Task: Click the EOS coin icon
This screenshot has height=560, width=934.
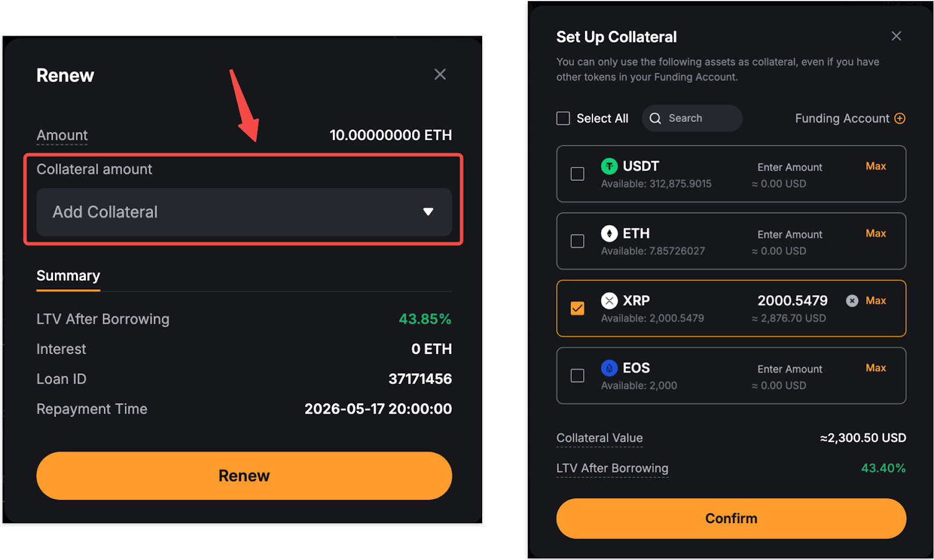Action: coord(609,368)
